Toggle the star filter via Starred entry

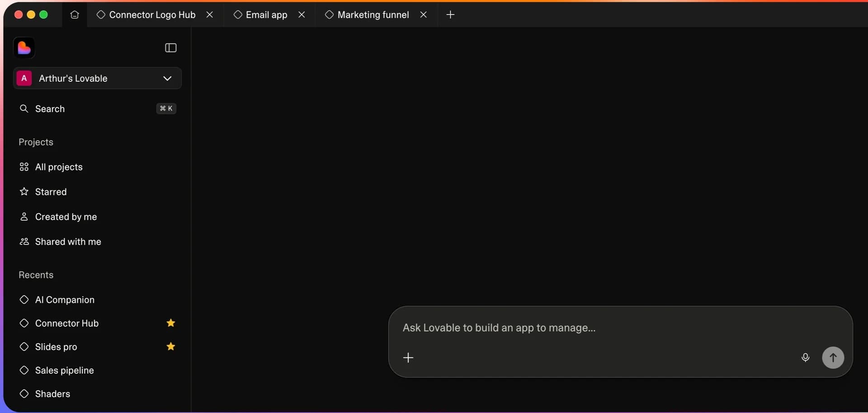(51, 192)
